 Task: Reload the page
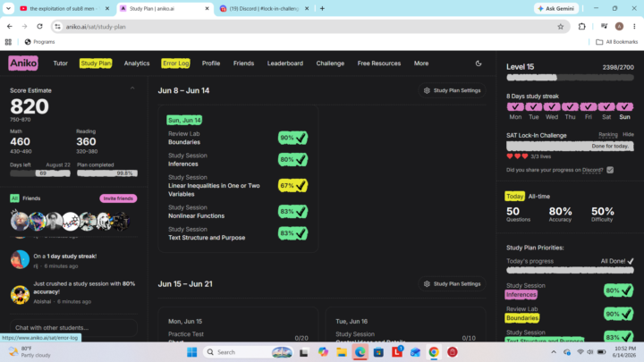tap(40, 27)
